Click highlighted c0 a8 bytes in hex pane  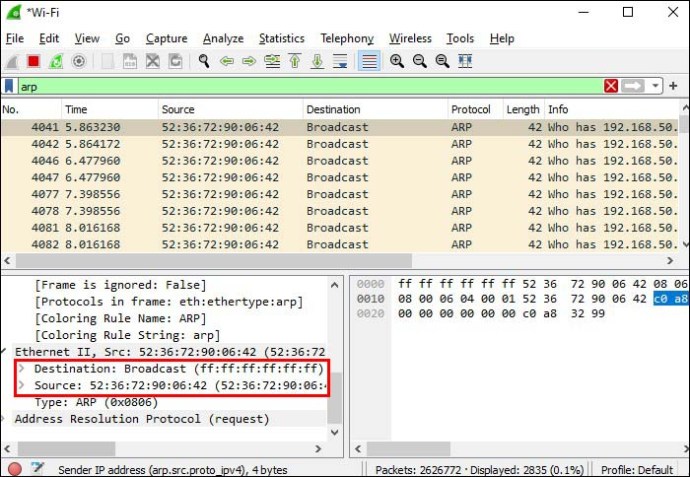point(671,299)
